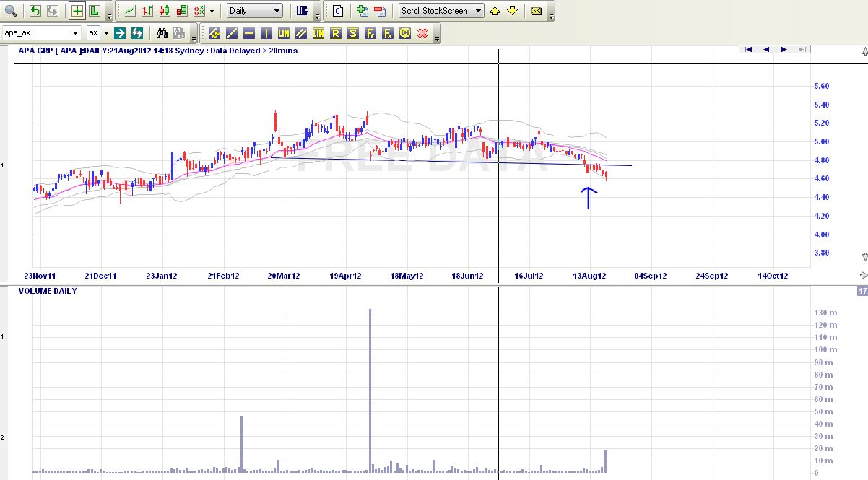Toggle the crosshair cursor button
The width and height of the screenshot is (868, 480).
[77, 11]
